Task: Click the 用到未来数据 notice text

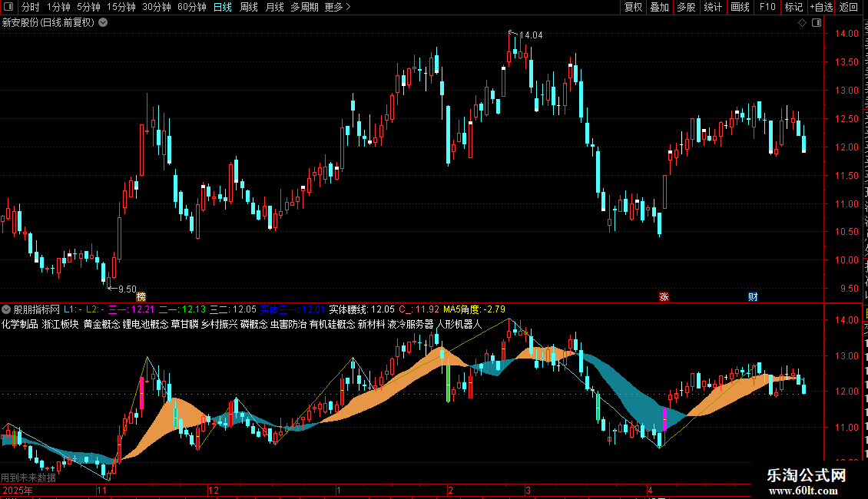Action: pos(28,478)
